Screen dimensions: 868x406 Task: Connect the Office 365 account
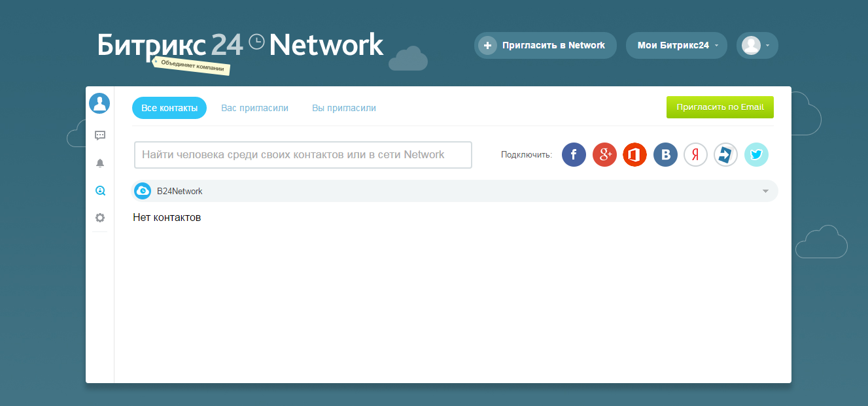[634, 155]
